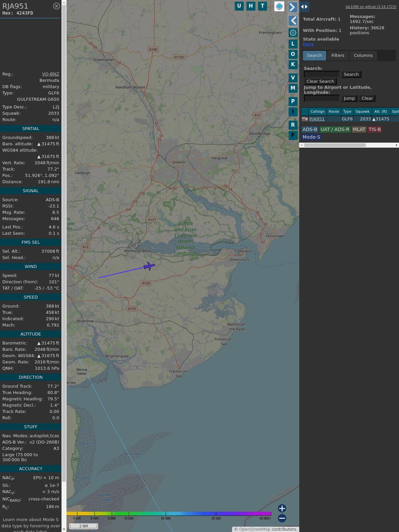Toggle the L labels map button
Screen dimensions: 399x532
[x=293, y=44]
